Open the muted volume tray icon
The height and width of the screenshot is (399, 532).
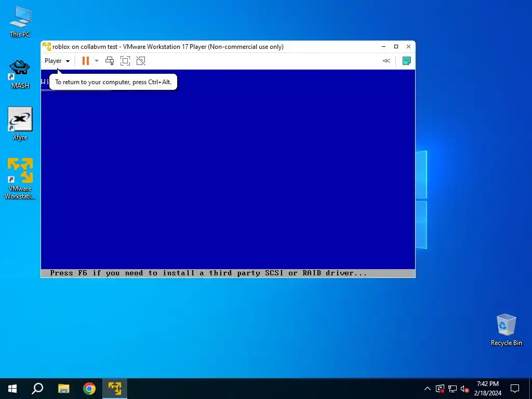point(464,389)
